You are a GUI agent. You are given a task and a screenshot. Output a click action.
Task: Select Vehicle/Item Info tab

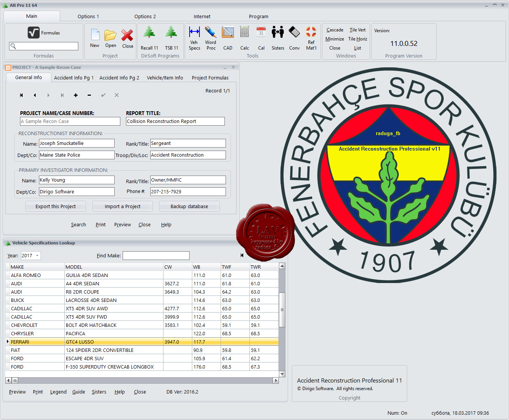pos(165,78)
